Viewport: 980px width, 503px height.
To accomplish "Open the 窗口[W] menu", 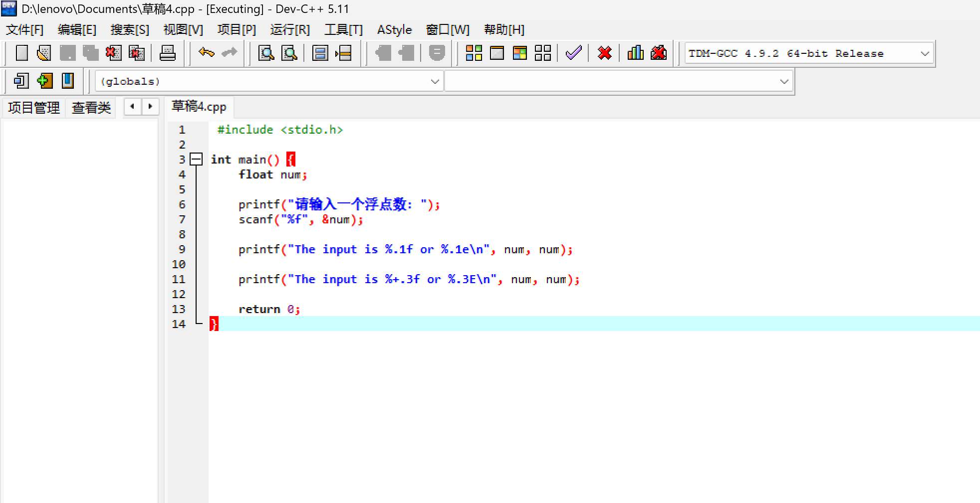I will [x=448, y=30].
